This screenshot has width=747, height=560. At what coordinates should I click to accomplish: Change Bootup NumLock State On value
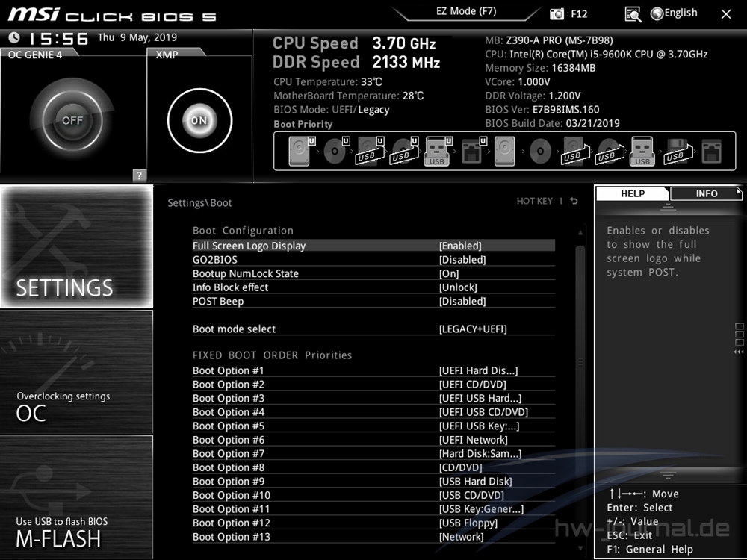tap(449, 273)
